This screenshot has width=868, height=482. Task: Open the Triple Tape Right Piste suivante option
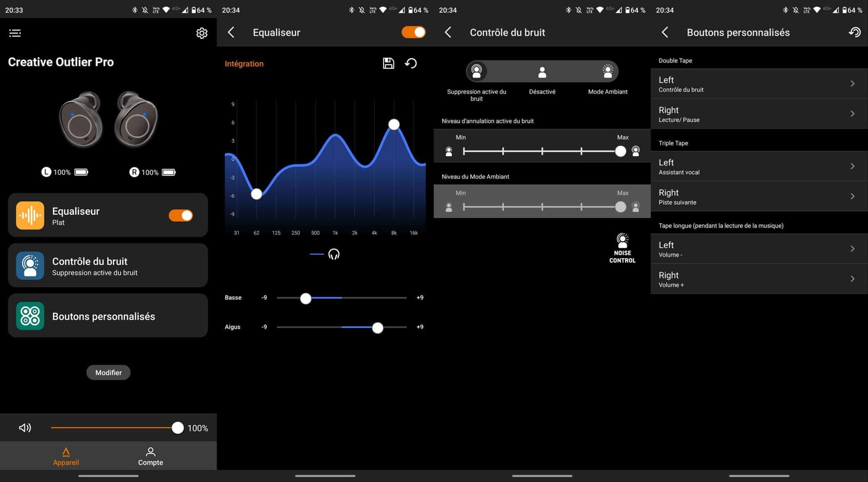(x=759, y=196)
